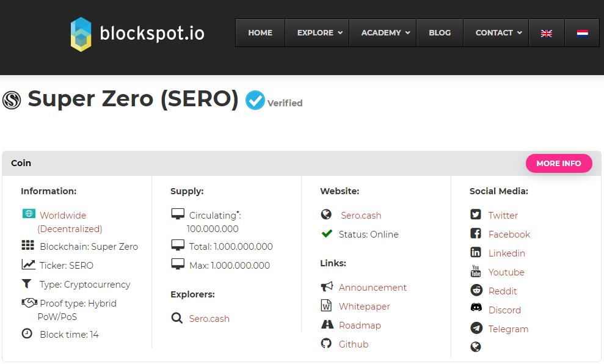Click the blue Verified checkmark badge
This screenshot has height=364, width=604.
click(255, 100)
